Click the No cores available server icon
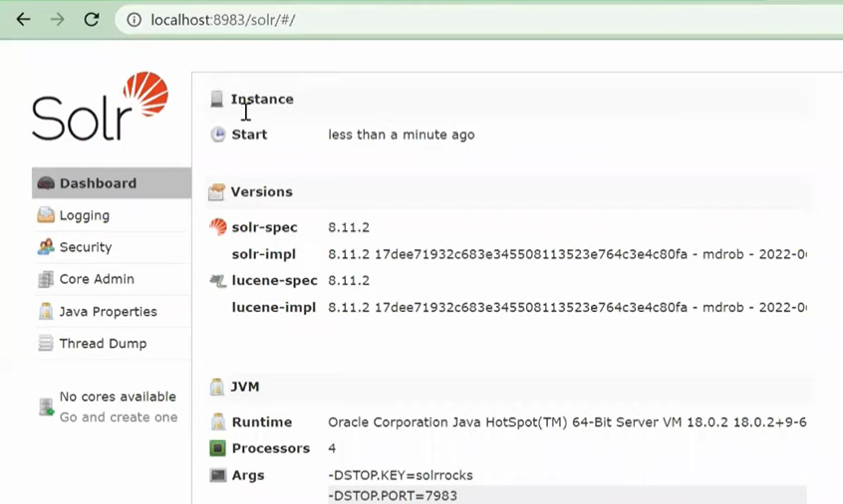843x504 pixels. 46,406
